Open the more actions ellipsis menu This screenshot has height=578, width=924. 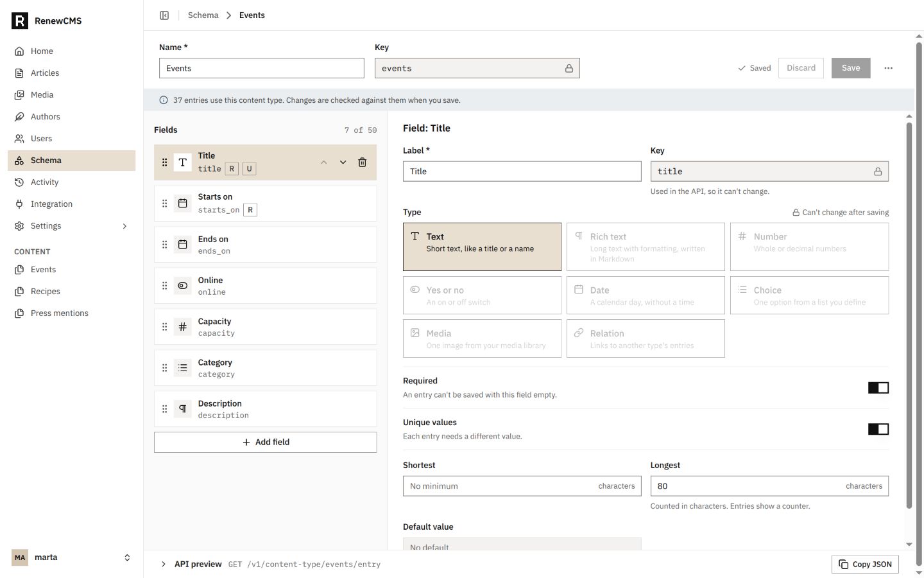click(888, 68)
